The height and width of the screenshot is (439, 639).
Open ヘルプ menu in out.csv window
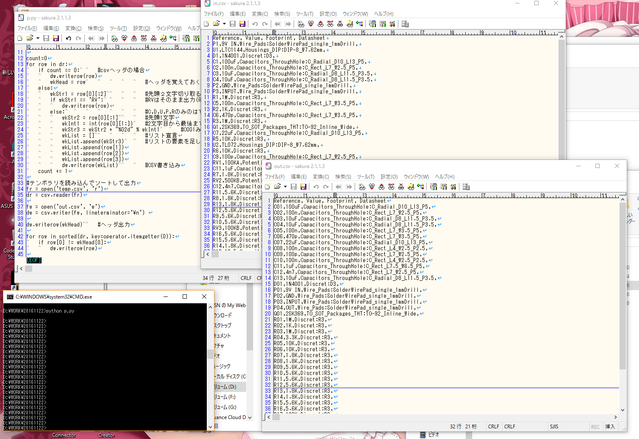click(x=445, y=176)
